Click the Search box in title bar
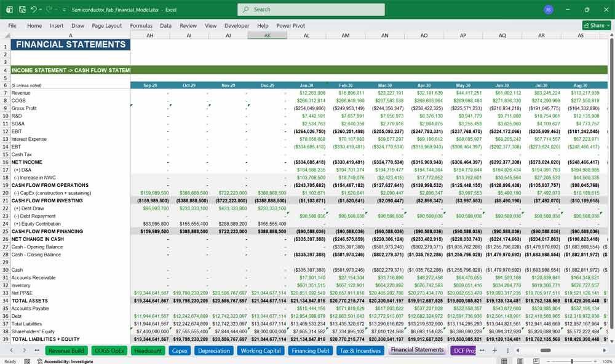 coord(311,9)
